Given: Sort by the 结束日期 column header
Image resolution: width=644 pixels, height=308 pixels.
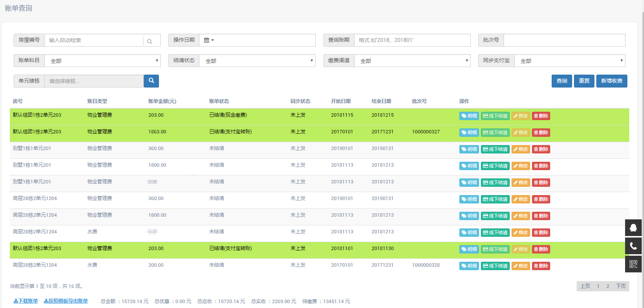Looking at the screenshot, I should coord(381,101).
